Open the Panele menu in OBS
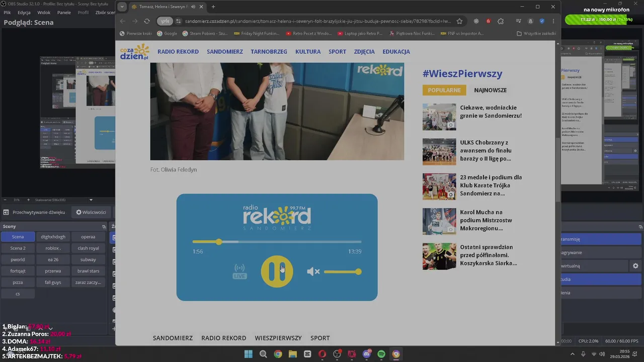Image resolution: width=644 pixels, height=362 pixels. point(64,12)
